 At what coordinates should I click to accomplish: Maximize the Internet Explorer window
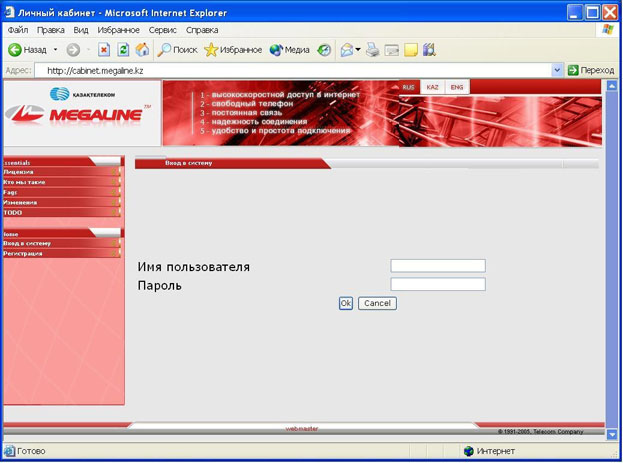pyautogui.click(x=592, y=12)
